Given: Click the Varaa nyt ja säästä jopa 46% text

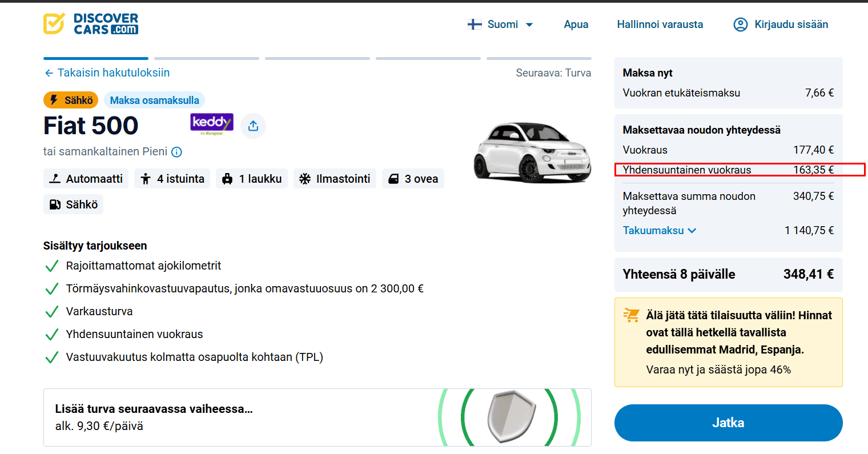Looking at the screenshot, I should click(x=718, y=369).
